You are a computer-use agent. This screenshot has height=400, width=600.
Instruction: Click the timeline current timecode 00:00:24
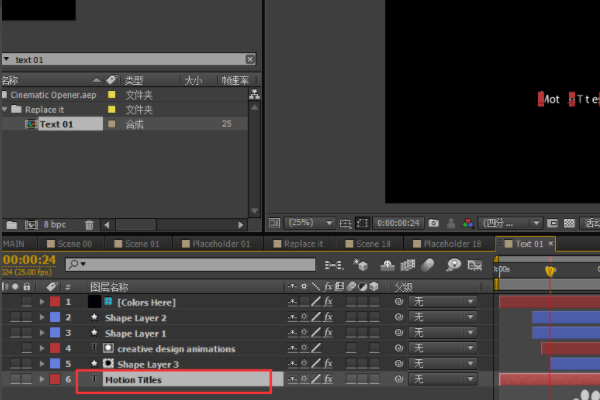click(x=29, y=260)
